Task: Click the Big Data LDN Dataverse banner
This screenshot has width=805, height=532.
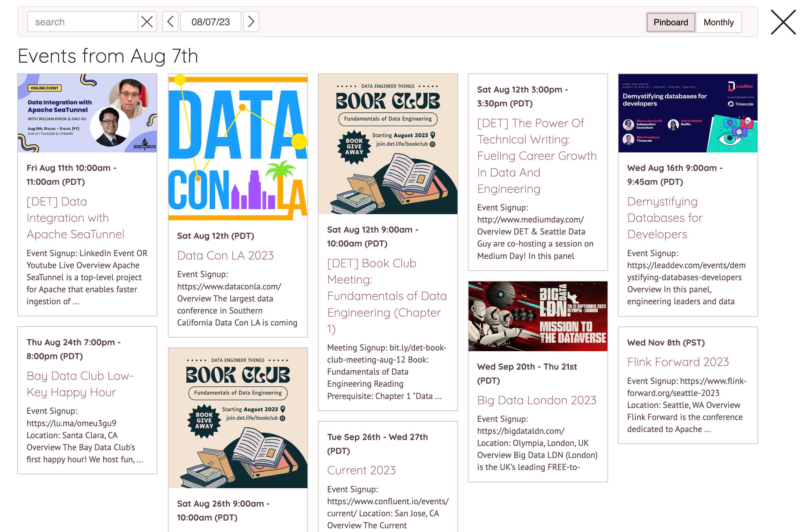Action: 538,316
